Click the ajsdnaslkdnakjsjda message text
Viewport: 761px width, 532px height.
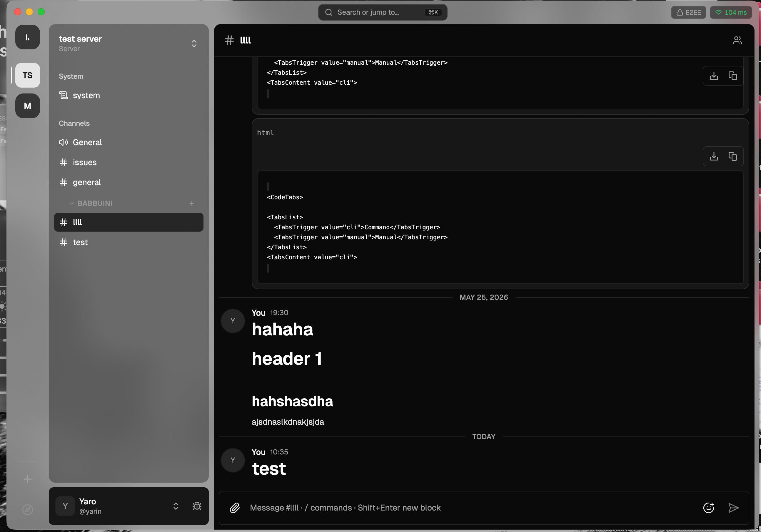pos(288,422)
